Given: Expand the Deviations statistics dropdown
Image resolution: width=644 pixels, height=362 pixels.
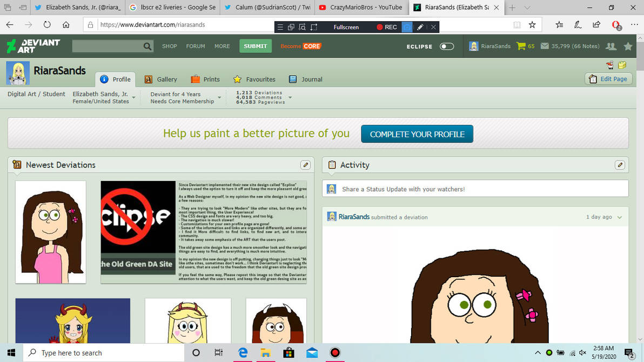Looking at the screenshot, I should point(290,98).
